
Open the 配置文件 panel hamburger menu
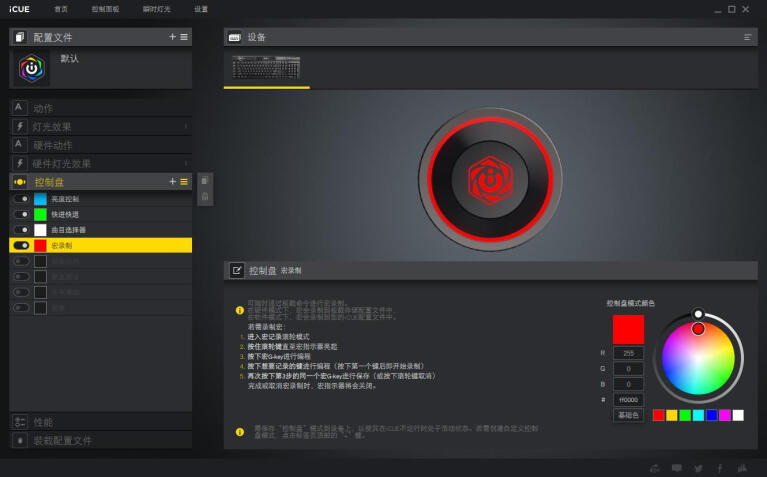click(x=184, y=37)
